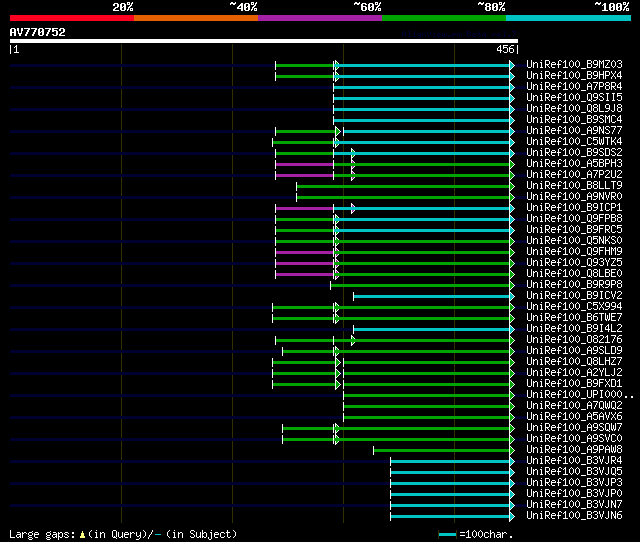Click the UniRef100_Q8L9J8 hit label
This screenshot has height=542, width=640.
[574, 109]
